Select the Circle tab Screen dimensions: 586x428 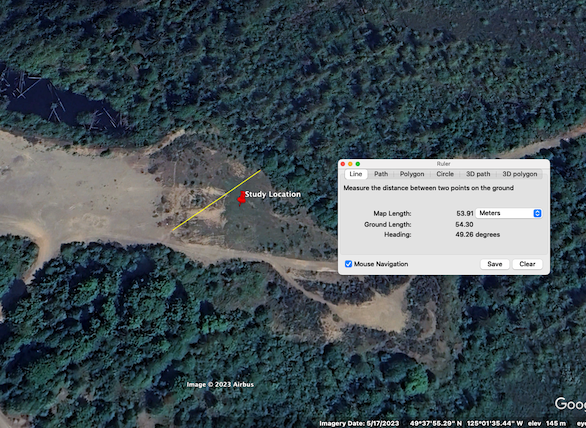pyautogui.click(x=445, y=174)
